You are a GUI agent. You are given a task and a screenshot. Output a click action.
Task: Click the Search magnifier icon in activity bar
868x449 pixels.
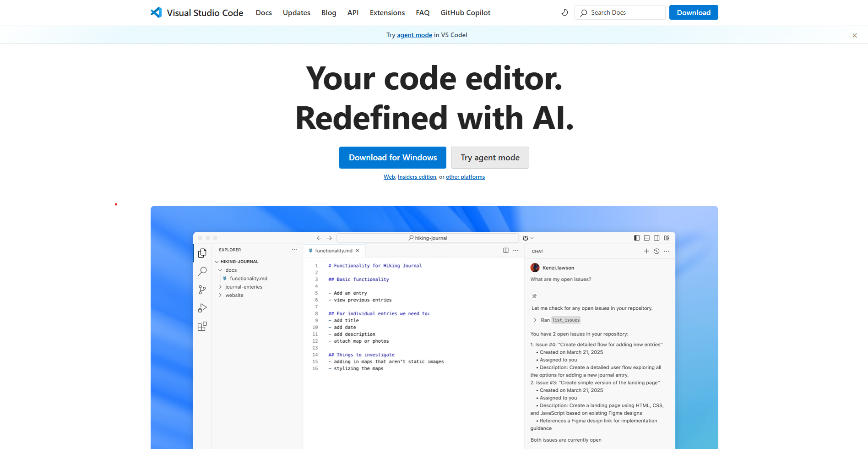tap(202, 271)
